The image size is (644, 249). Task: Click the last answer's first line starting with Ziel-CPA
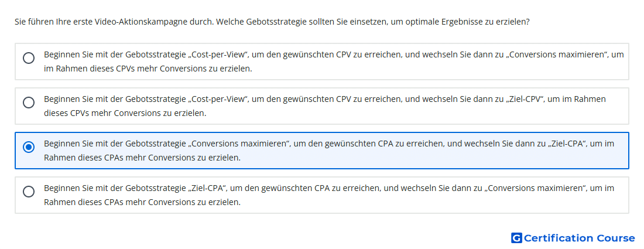click(329, 188)
